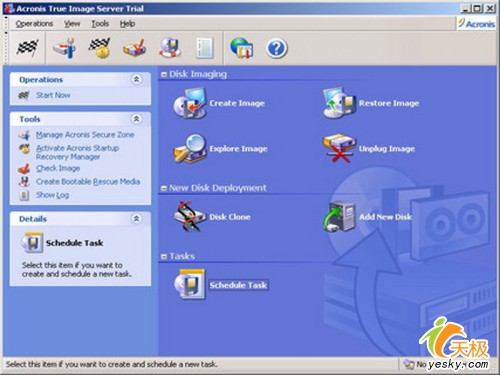Open the Show Log toolbar icon
The width and height of the screenshot is (500, 375).
click(204, 49)
